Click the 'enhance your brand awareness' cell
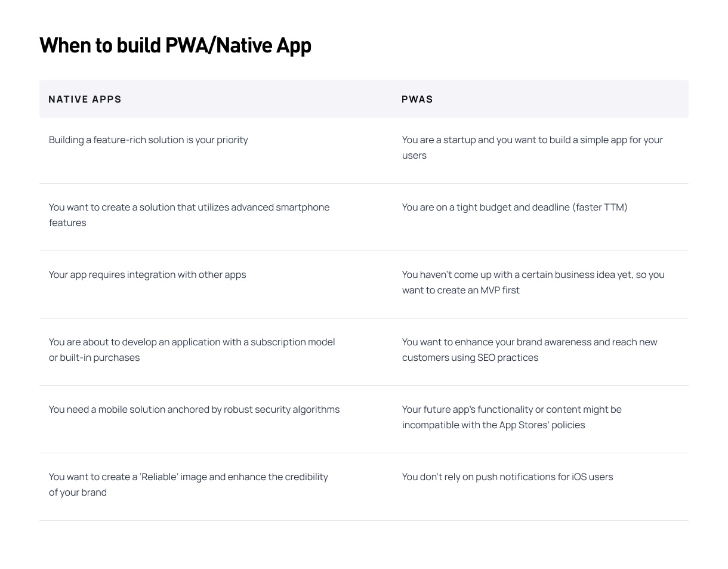This screenshot has width=728, height=569. [529, 350]
